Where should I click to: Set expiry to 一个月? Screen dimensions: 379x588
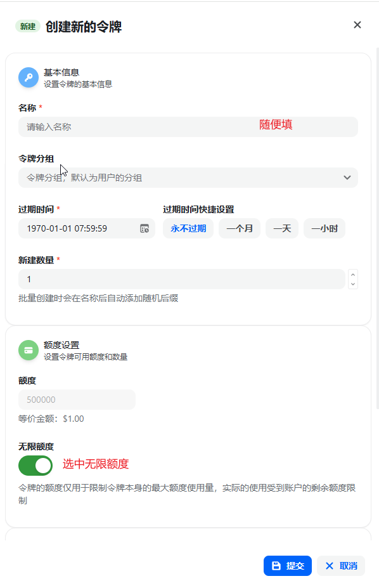pos(240,228)
